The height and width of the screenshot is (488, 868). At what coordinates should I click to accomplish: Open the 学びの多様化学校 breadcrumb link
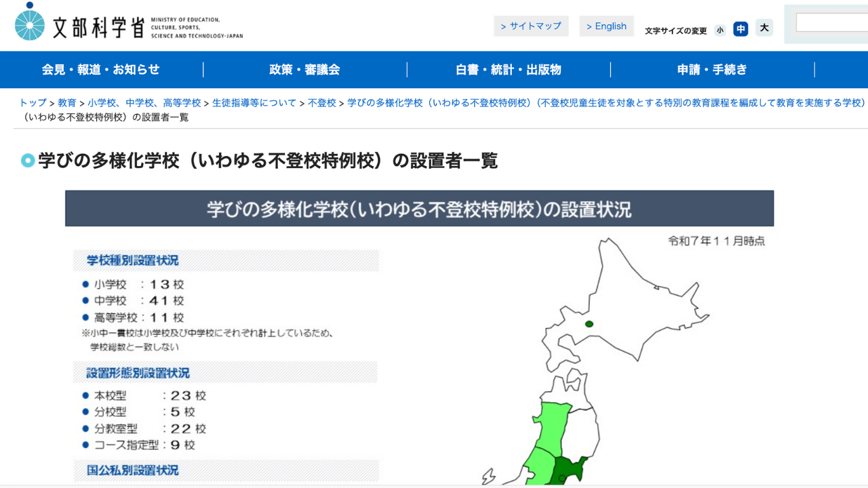606,103
